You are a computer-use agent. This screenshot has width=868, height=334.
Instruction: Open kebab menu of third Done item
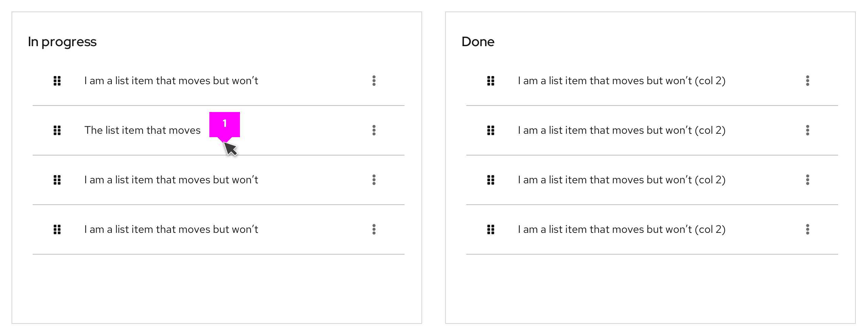808,180
